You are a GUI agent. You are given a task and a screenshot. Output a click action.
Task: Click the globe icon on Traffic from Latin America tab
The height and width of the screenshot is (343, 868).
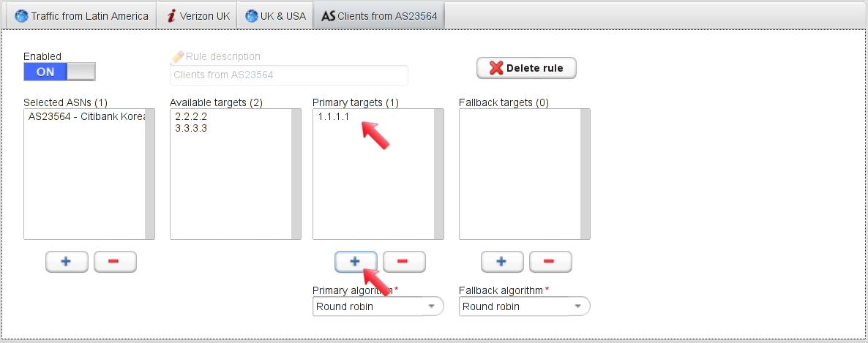coord(21,16)
